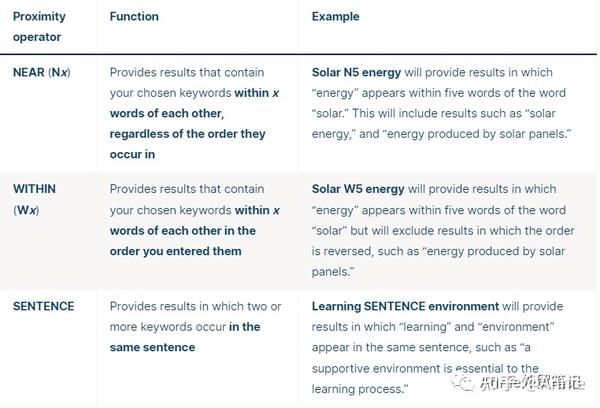The width and height of the screenshot is (600, 408).
Task: Click the Chinese watermark text
Action: click(532, 383)
